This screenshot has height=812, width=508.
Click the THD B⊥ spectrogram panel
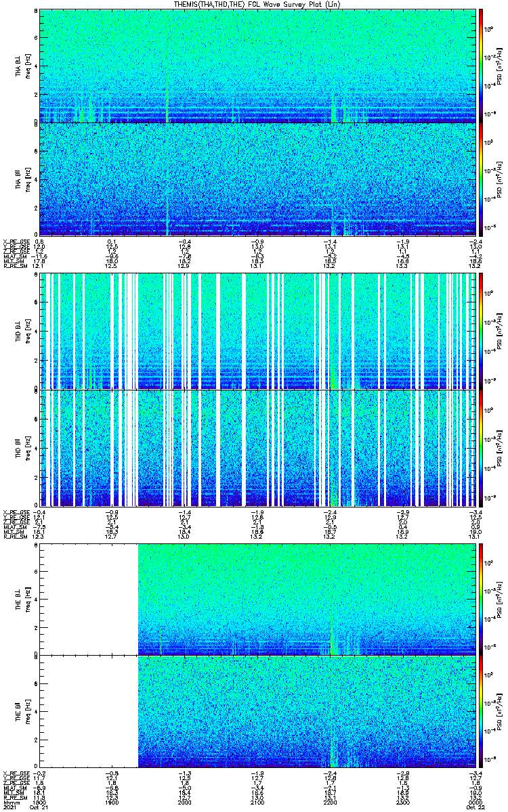[257, 331]
